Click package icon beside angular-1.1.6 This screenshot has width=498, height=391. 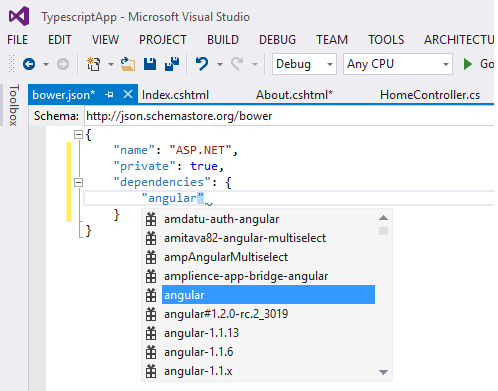(151, 352)
